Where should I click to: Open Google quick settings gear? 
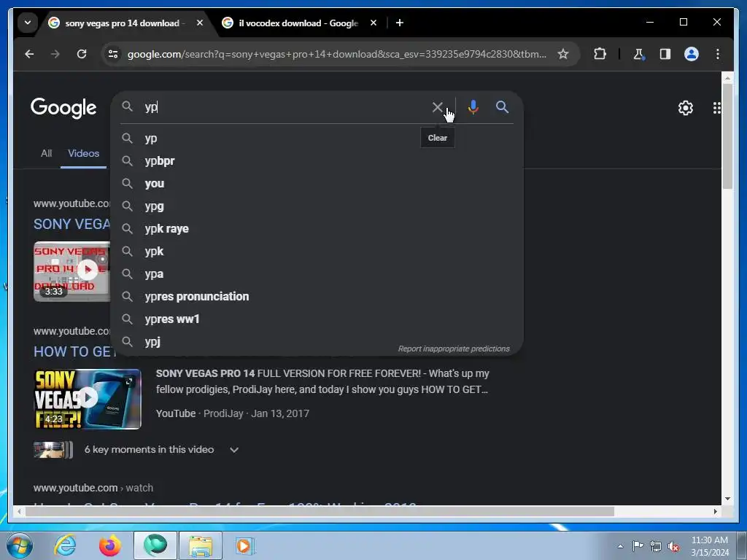(685, 108)
